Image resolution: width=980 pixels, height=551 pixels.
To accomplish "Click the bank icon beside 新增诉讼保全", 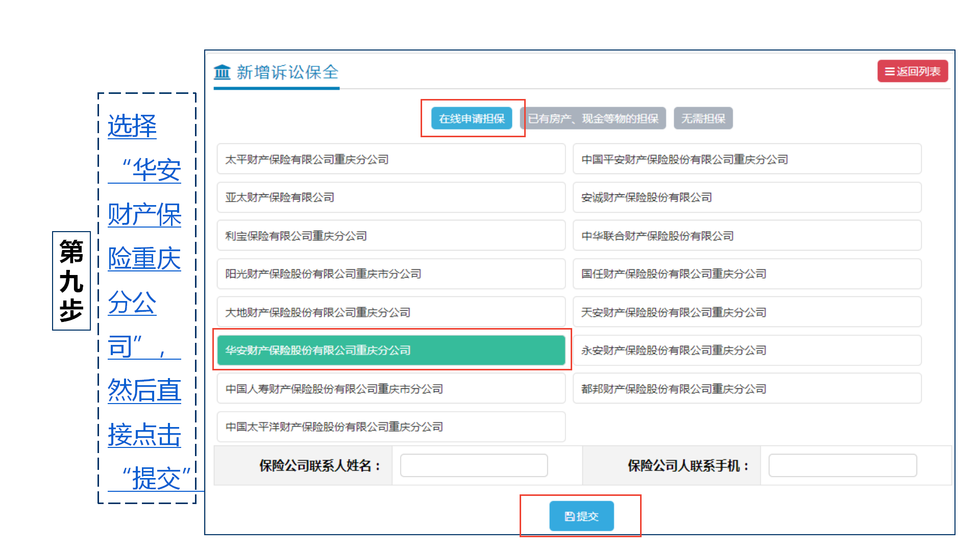I will (222, 72).
